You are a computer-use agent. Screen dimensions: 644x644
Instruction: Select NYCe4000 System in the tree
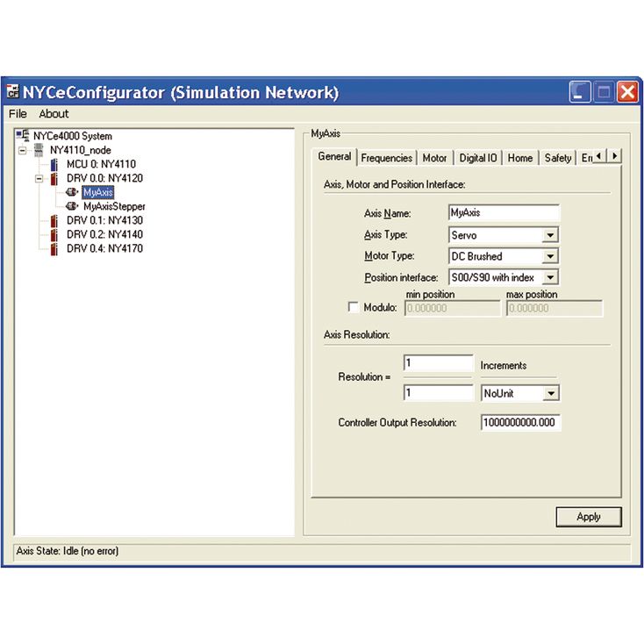pyautogui.click(x=73, y=136)
